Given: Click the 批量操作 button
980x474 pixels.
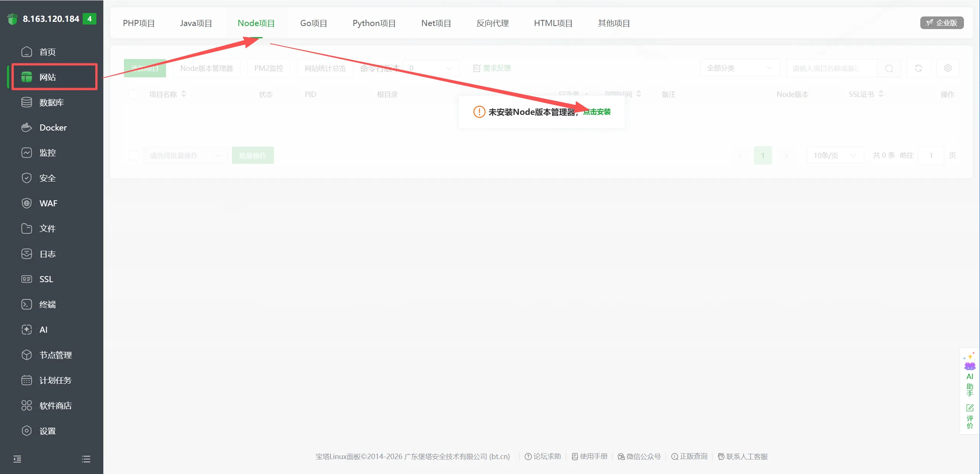Looking at the screenshot, I should point(253,155).
